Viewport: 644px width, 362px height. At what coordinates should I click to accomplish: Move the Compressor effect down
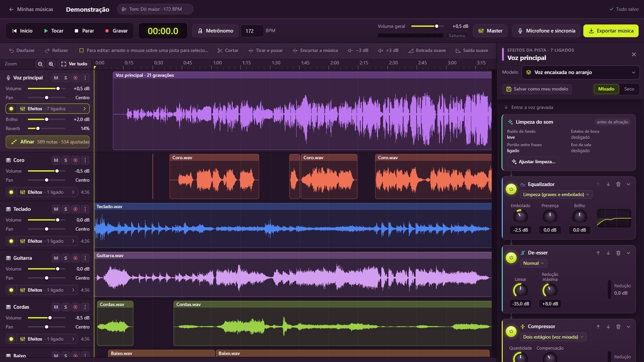pyautogui.click(x=608, y=327)
